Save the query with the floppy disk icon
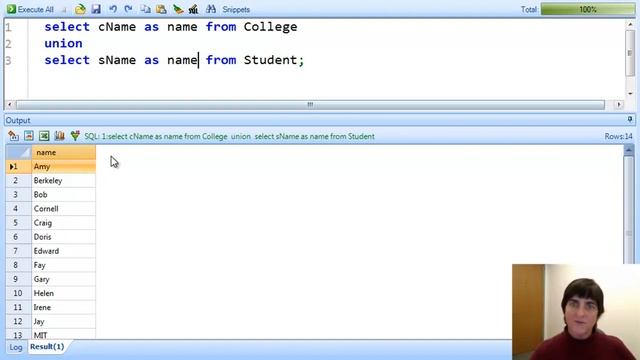Screen dimensions: 640x360 96,9
